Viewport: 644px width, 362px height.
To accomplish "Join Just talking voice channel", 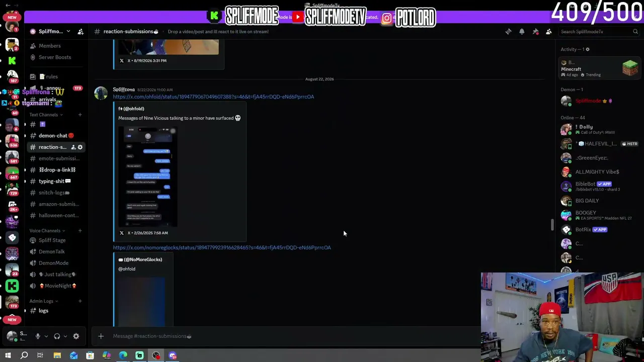I will (x=56, y=275).
